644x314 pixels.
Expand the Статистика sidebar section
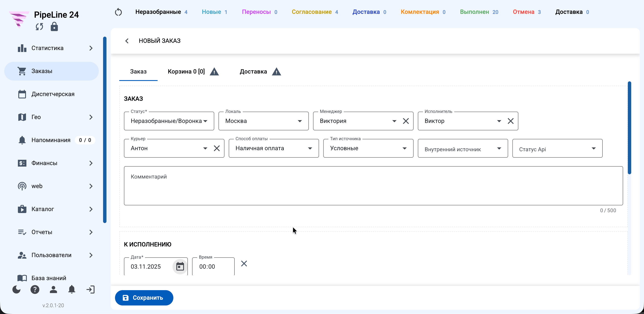tap(52, 48)
